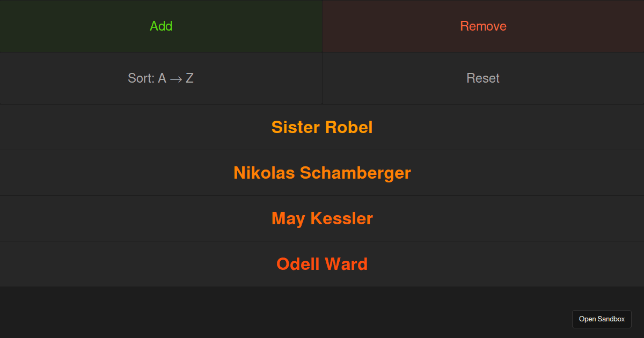Viewport: 644px width, 338px height.
Task: Remove a name from the list
Action: [483, 26]
